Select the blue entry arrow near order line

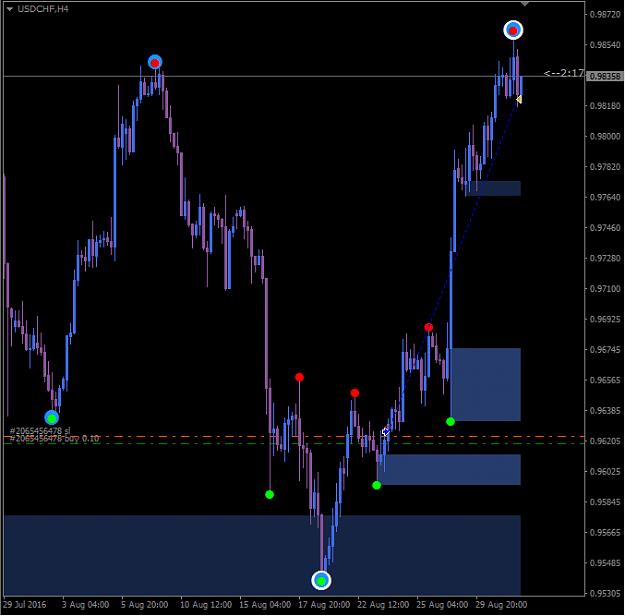click(385, 431)
